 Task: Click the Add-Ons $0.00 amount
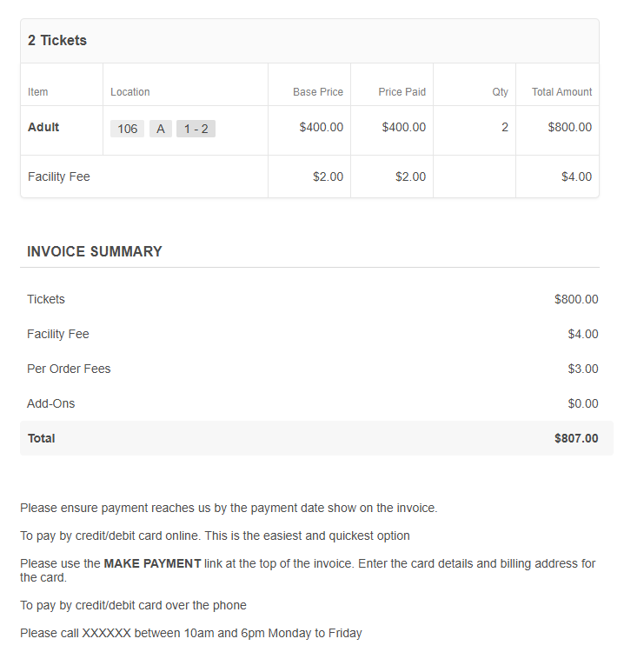click(x=583, y=403)
